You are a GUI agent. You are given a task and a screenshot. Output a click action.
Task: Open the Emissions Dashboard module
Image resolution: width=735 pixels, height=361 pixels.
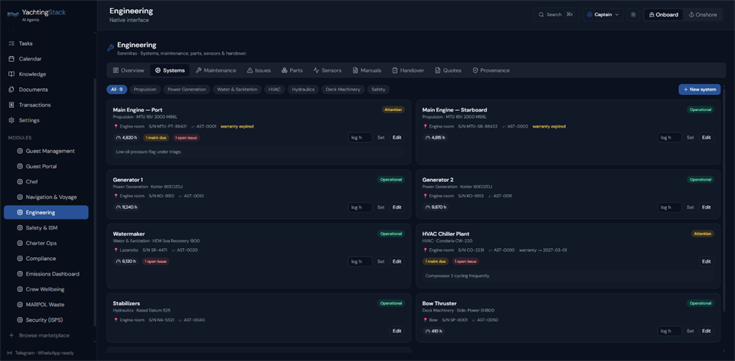click(49, 274)
